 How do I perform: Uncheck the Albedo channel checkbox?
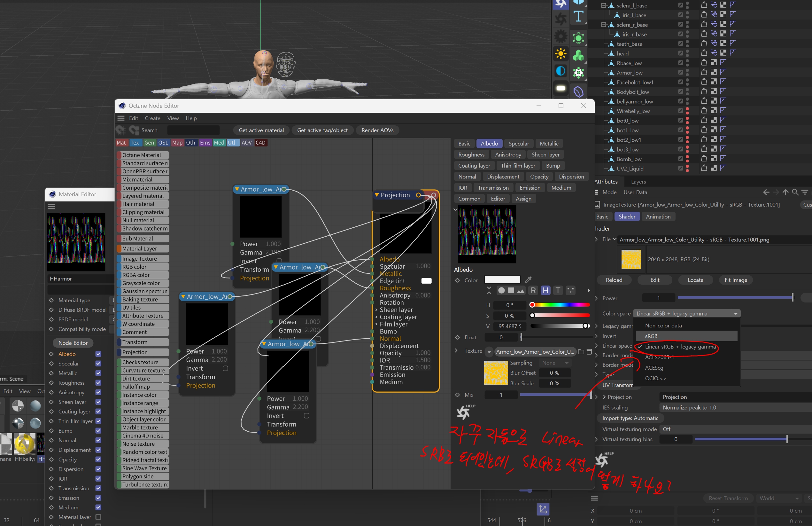tap(98, 354)
